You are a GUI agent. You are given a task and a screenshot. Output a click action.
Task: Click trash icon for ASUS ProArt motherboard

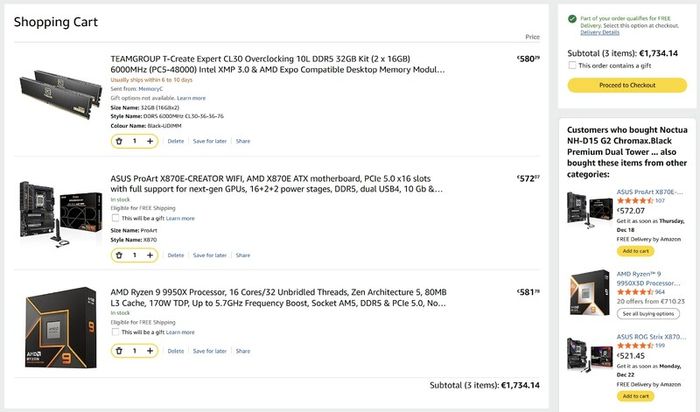(119, 255)
